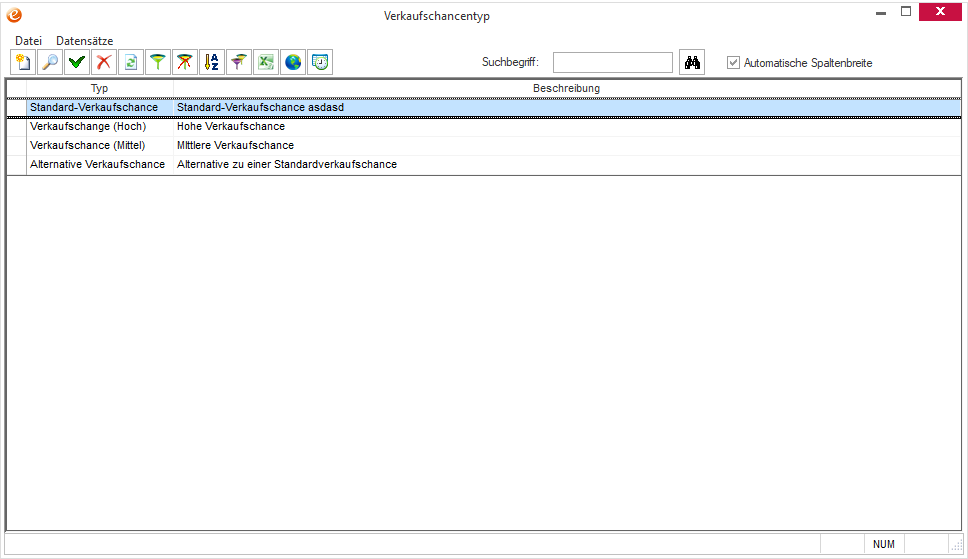Apply filter using the green funnel icon

(x=158, y=62)
